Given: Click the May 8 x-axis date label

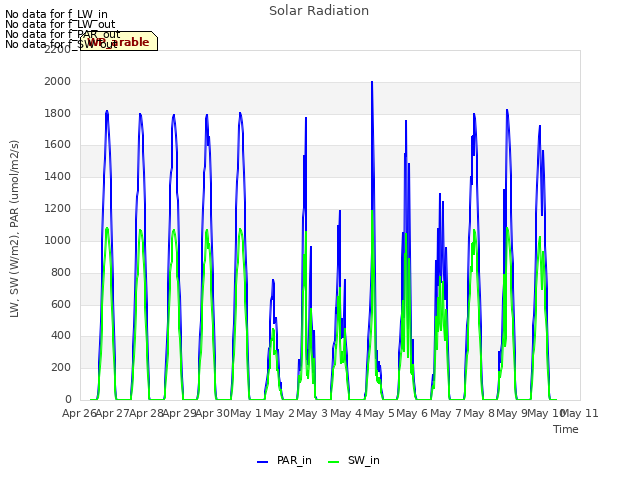Looking at the screenshot, I should [479, 413].
